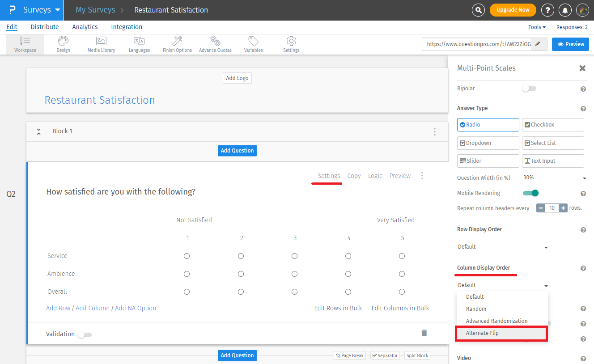This screenshot has height=364, width=594.
Task: Open the Question Width dropdown
Action: pyautogui.click(x=554, y=178)
